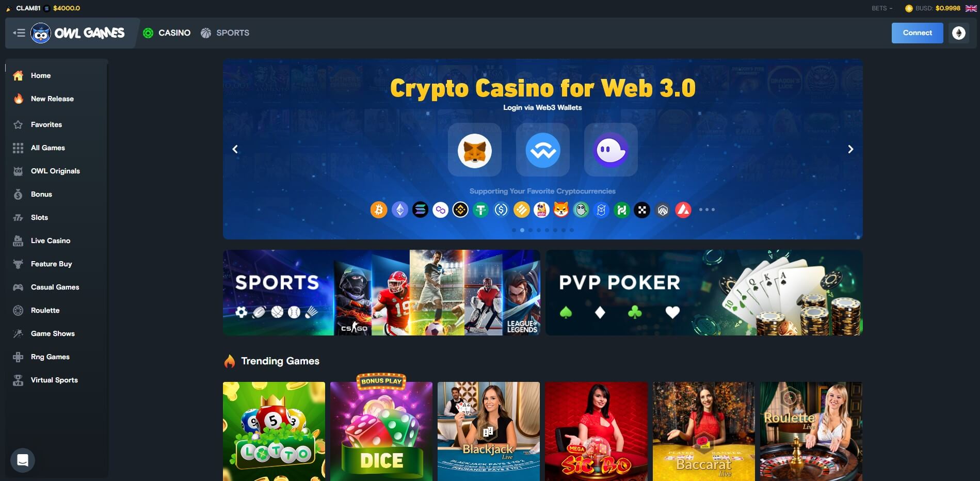This screenshot has width=980, height=481.
Task: Click the Connect button
Action: 917,33
